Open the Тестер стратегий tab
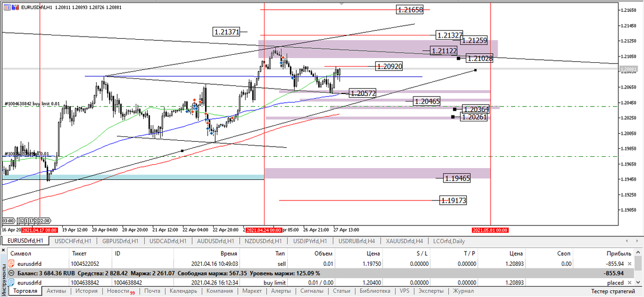644x297 pixels. coord(612,291)
